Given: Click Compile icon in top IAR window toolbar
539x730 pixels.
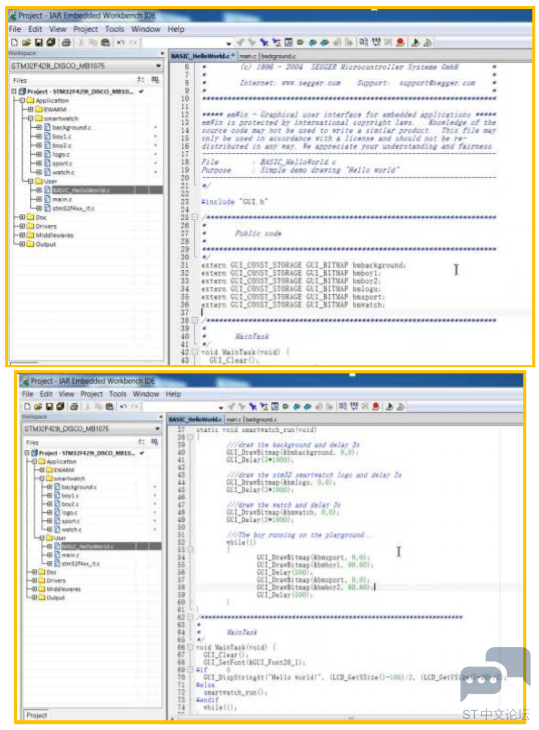Looking at the screenshot, I should click(363, 42).
